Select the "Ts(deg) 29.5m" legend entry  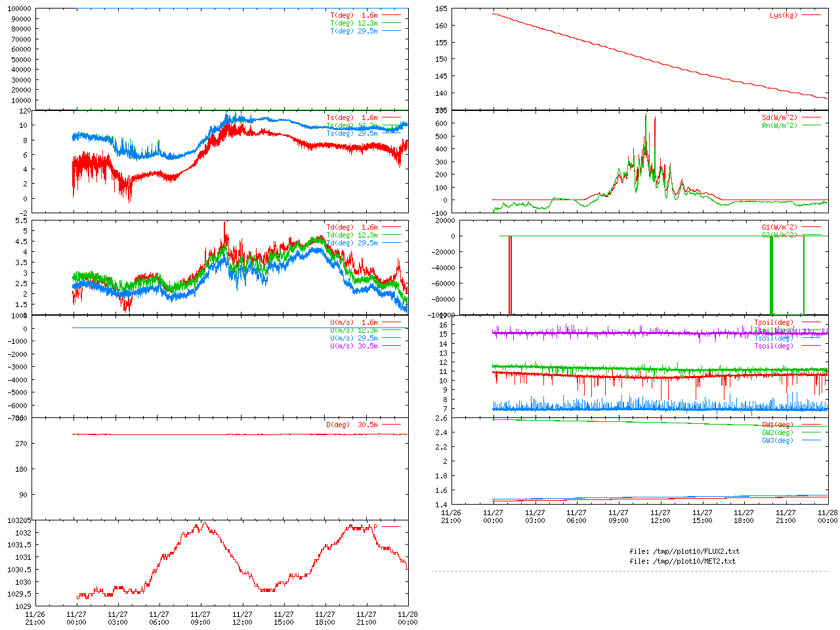(352, 133)
